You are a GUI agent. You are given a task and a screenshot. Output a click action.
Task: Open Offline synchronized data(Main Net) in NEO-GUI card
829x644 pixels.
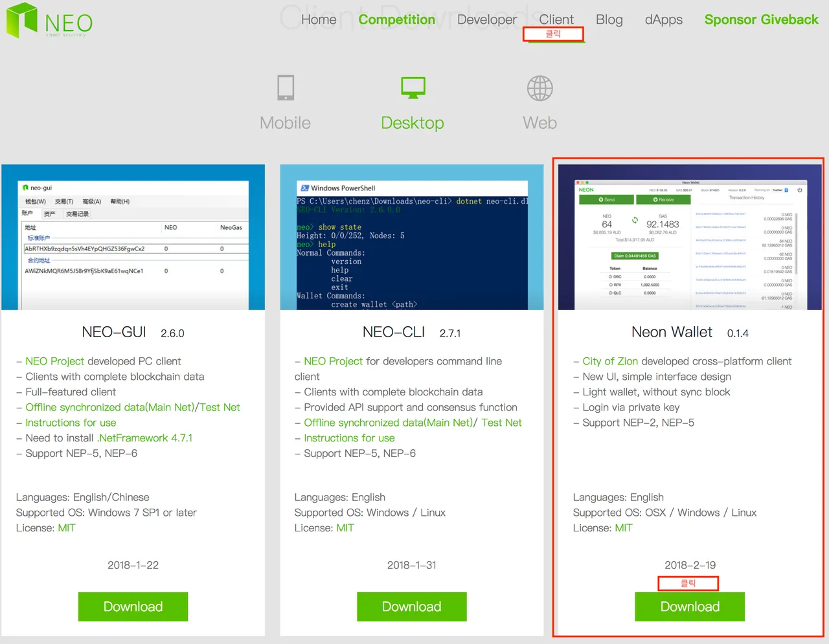point(110,407)
